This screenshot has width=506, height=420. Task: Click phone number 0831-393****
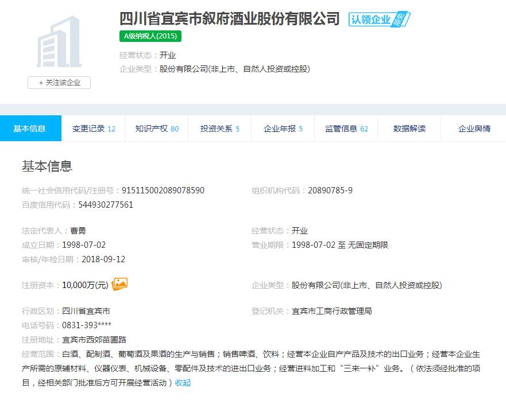point(87,325)
